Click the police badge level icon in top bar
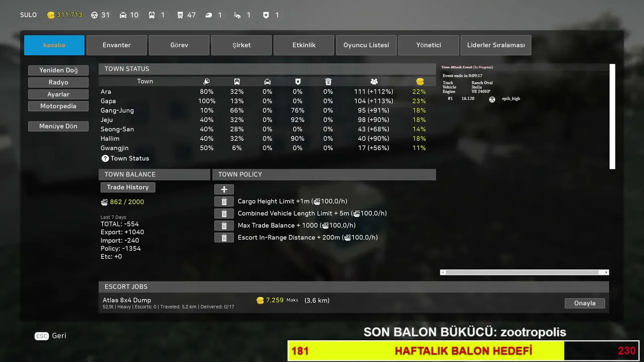 click(x=266, y=15)
